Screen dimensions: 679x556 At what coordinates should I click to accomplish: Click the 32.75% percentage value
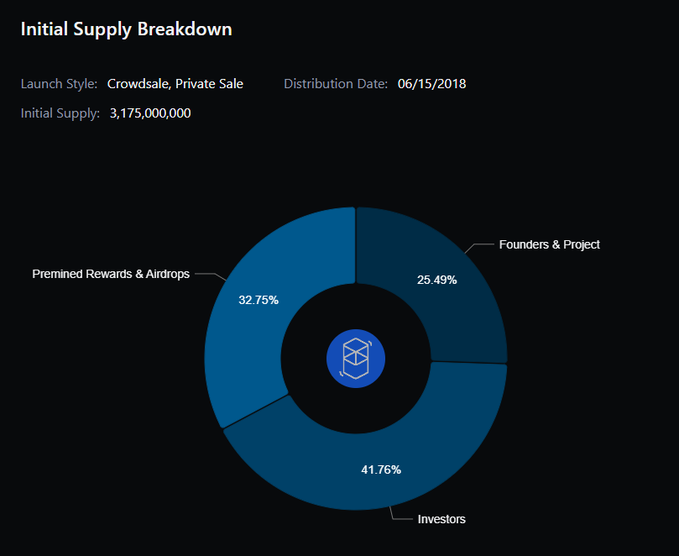point(259,299)
